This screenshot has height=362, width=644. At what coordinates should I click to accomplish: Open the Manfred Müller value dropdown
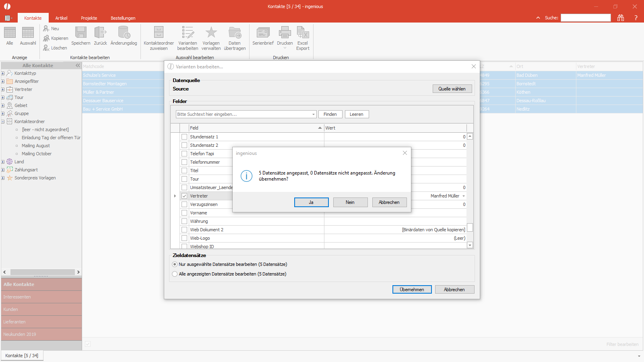pos(464,196)
